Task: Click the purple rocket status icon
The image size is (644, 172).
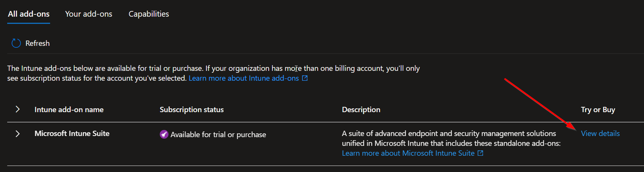Action: 164,134
